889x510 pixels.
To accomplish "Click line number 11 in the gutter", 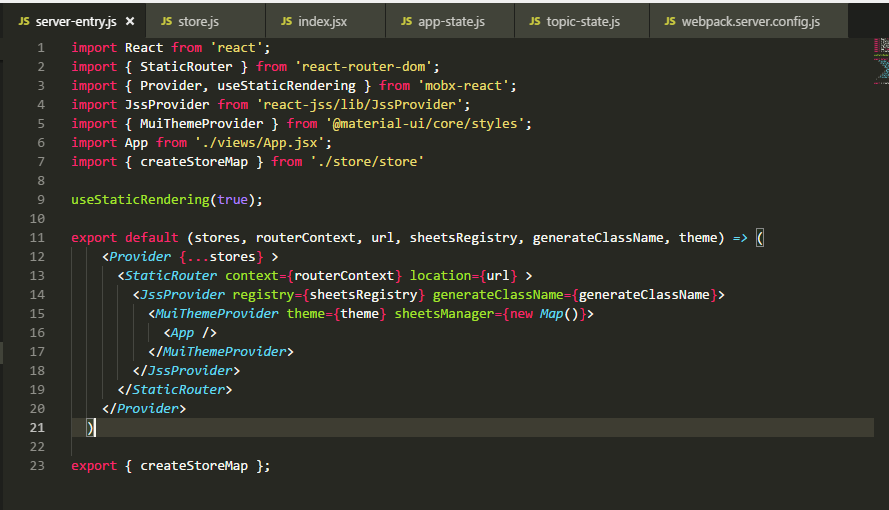I will [38, 238].
